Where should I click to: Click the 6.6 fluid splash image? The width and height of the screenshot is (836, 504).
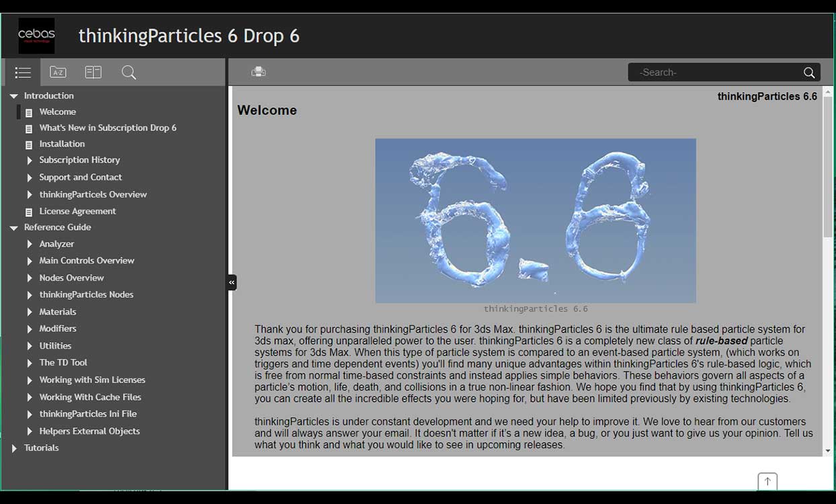tap(536, 220)
